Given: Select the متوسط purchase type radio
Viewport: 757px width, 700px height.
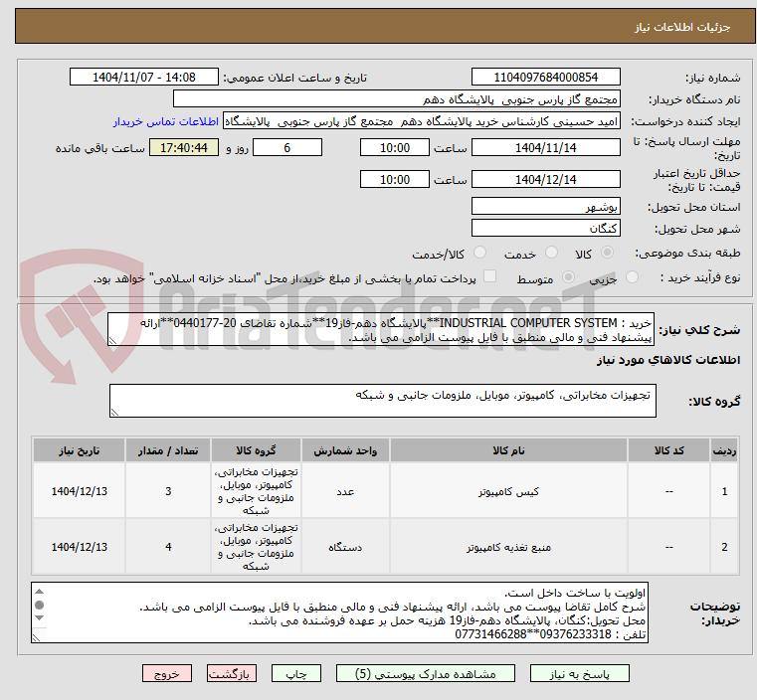Looking at the screenshot, I should pos(568,277).
